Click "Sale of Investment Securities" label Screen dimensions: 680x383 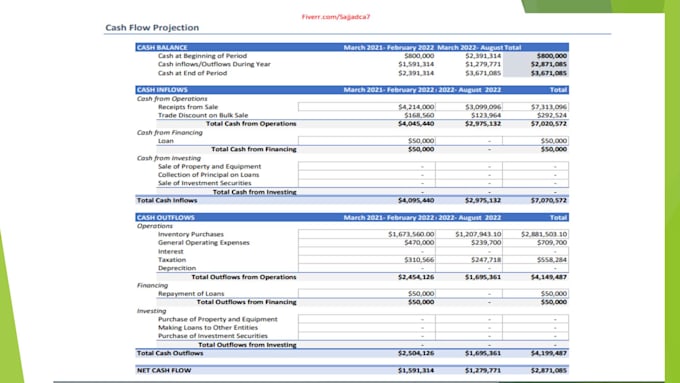tap(204, 183)
